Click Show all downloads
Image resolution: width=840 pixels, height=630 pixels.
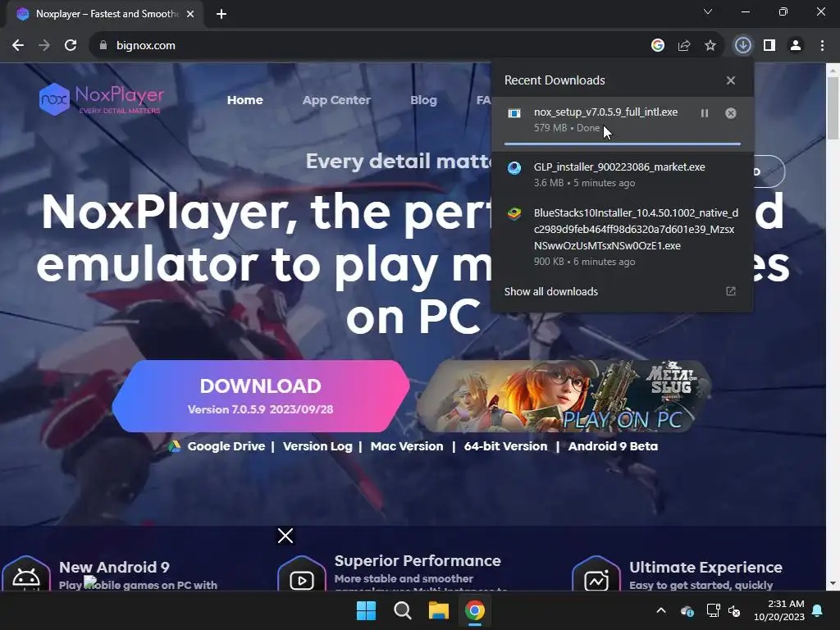click(x=550, y=291)
